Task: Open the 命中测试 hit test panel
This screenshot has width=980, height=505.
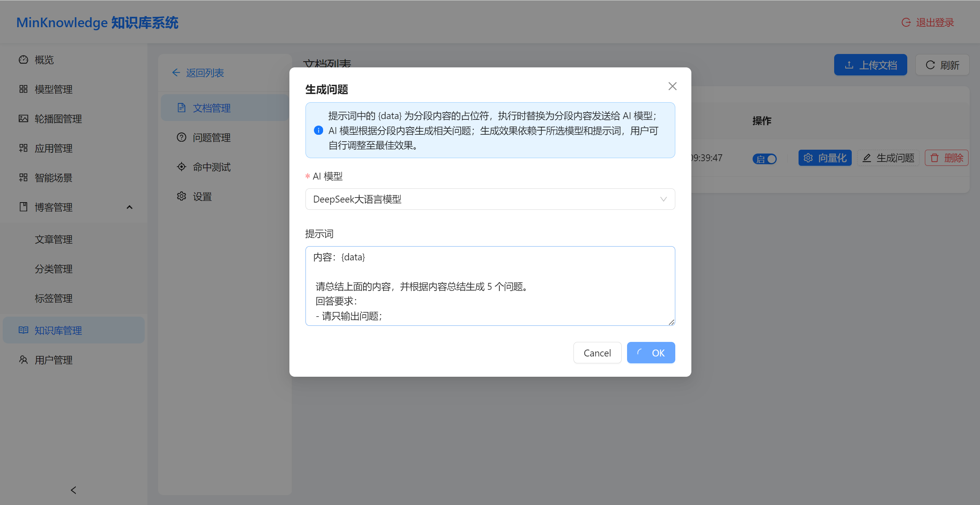Action: coord(211,167)
